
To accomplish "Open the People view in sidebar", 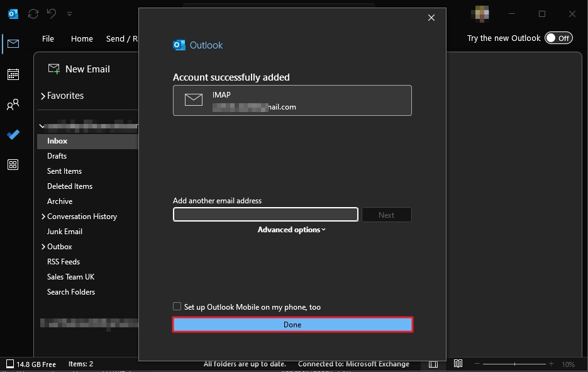I will tap(13, 104).
